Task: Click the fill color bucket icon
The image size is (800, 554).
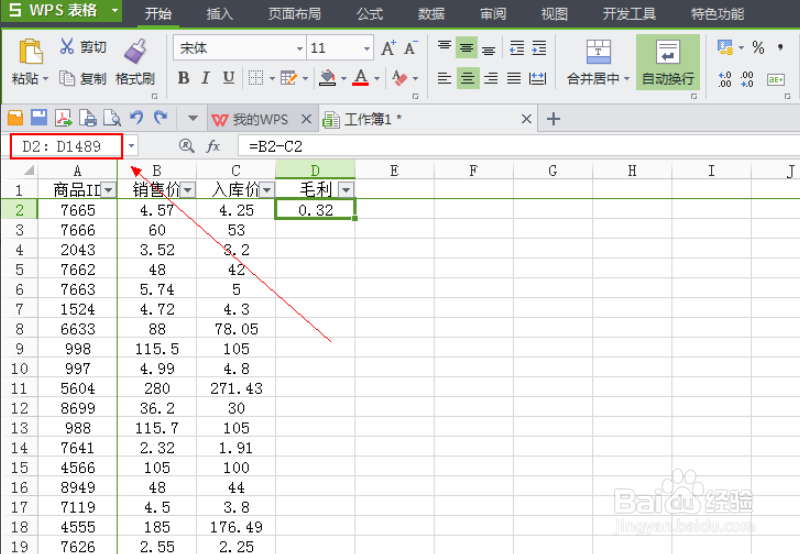Action: [x=328, y=78]
